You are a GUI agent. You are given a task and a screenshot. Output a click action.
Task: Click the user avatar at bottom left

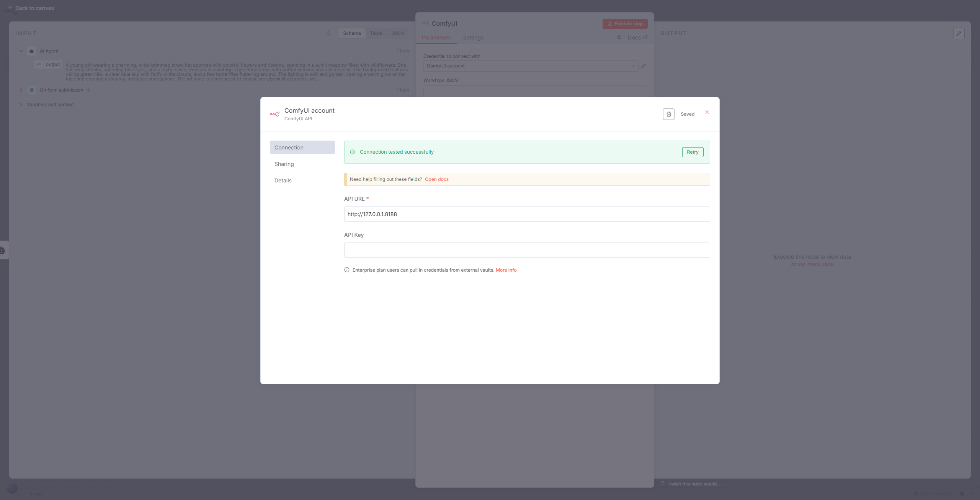point(12,489)
